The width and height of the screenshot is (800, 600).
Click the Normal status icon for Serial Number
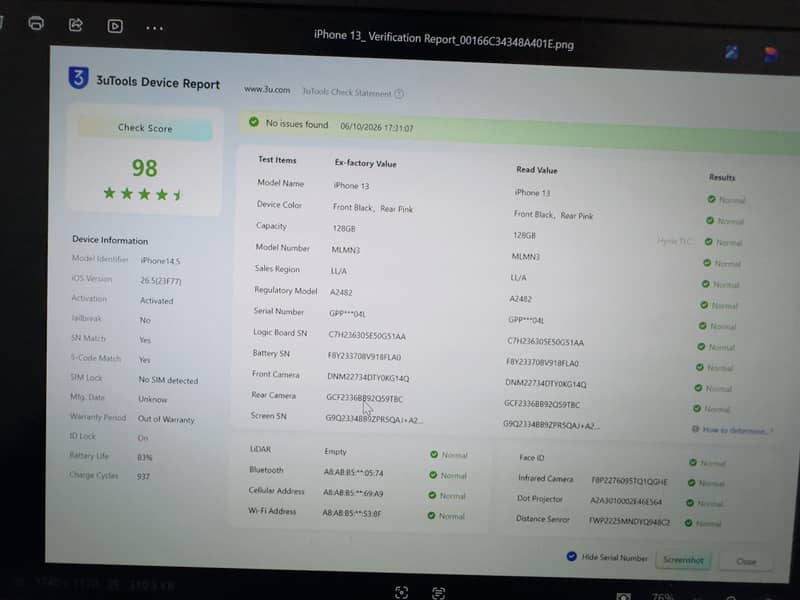click(702, 326)
